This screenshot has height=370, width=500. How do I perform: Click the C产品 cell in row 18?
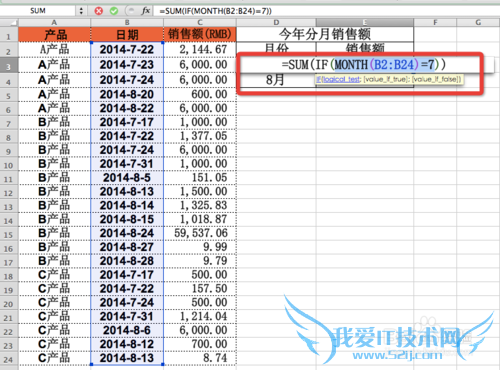click(54, 275)
